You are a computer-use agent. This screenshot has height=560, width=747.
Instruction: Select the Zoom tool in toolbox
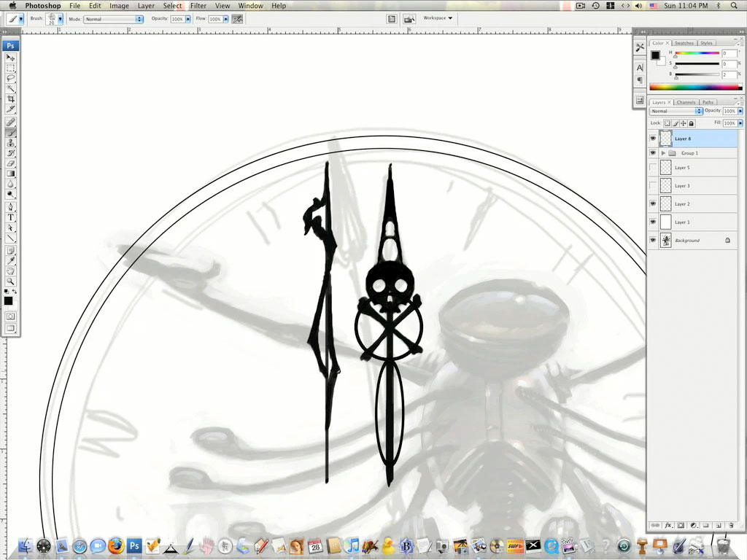pos(11,281)
